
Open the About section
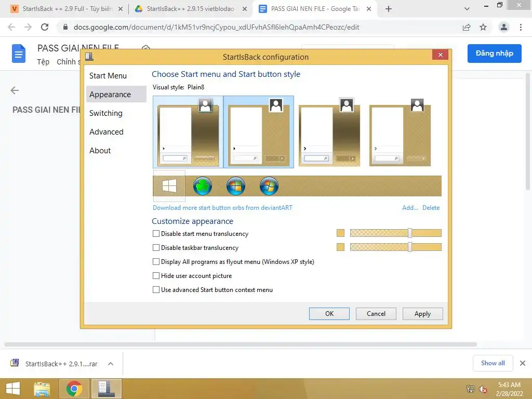click(x=116, y=150)
